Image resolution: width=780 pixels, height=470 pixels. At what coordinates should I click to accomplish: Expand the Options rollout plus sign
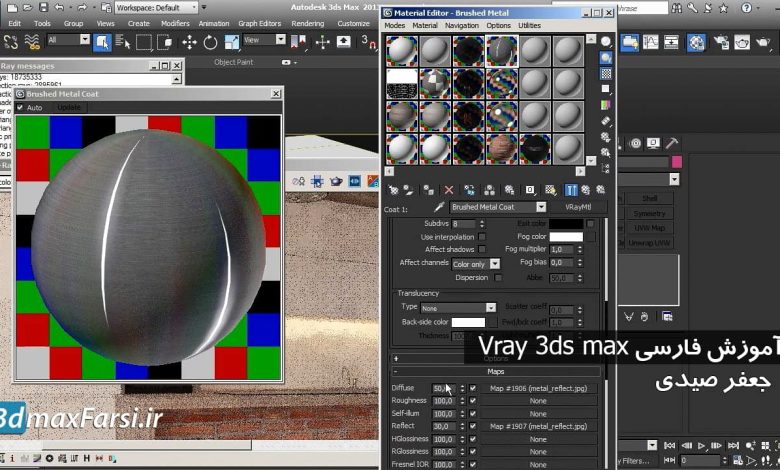[396, 359]
